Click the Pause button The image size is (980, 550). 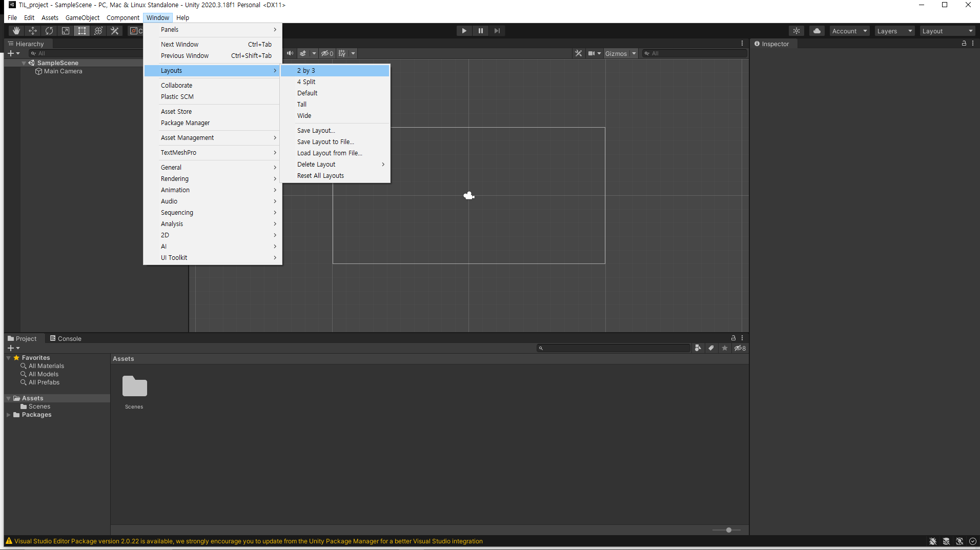pos(481,31)
